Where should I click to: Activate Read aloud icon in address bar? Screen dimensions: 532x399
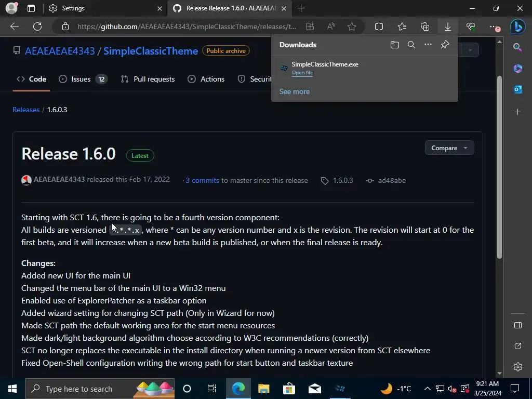pos(331,26)
